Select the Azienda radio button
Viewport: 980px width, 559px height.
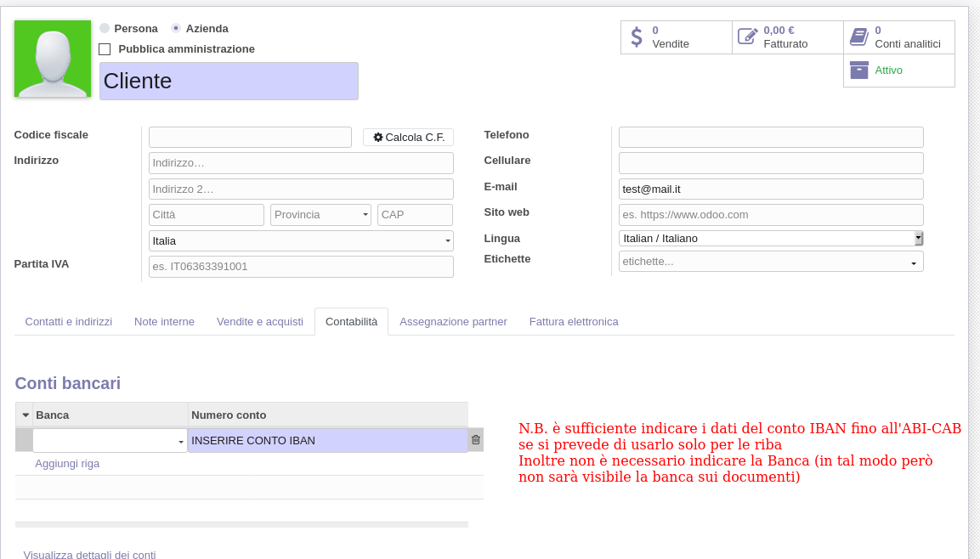(x=176, y=28)
